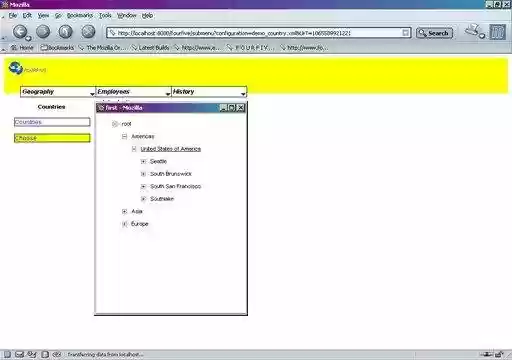Select the Americas tree item
The height and width of the screenshot is (360, 512).
pyautogui.click(x=143, y=136)
